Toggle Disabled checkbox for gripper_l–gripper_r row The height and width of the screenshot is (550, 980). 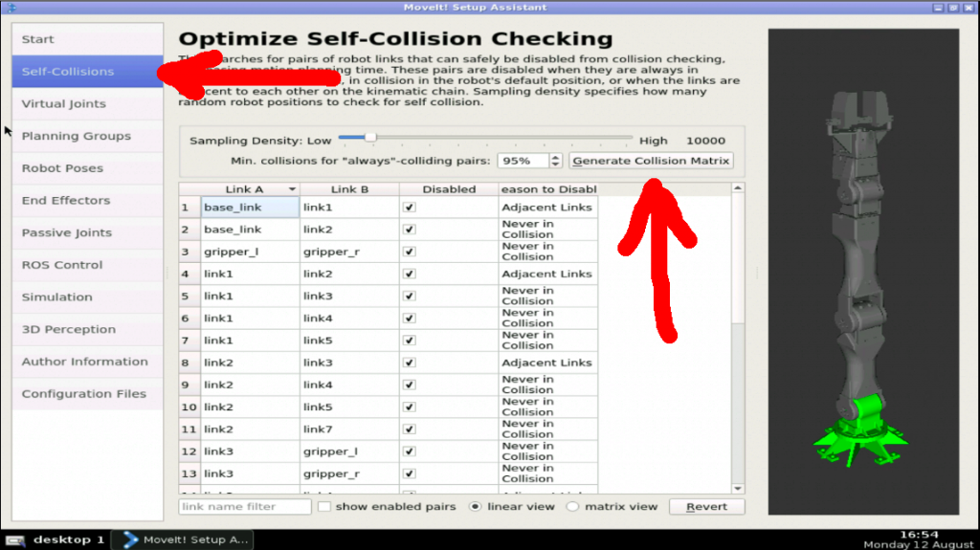point(410,252)
